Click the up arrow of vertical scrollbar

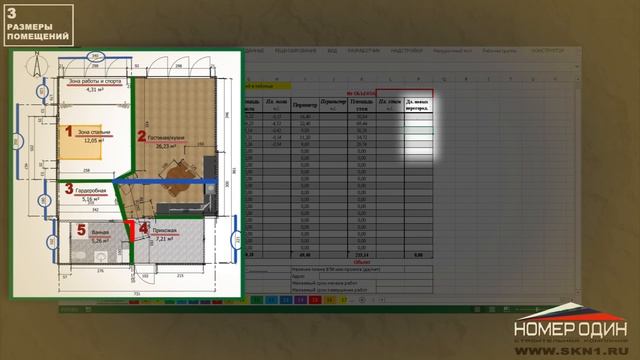(577, 78)
